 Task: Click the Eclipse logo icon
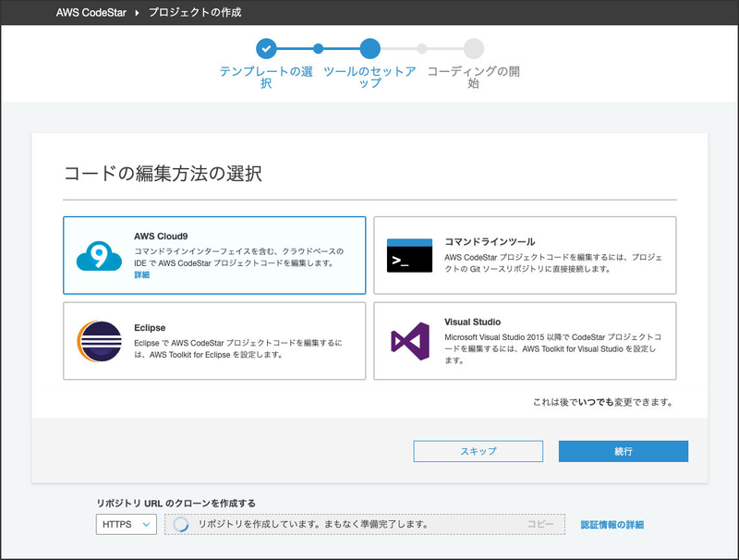(100, 341)
